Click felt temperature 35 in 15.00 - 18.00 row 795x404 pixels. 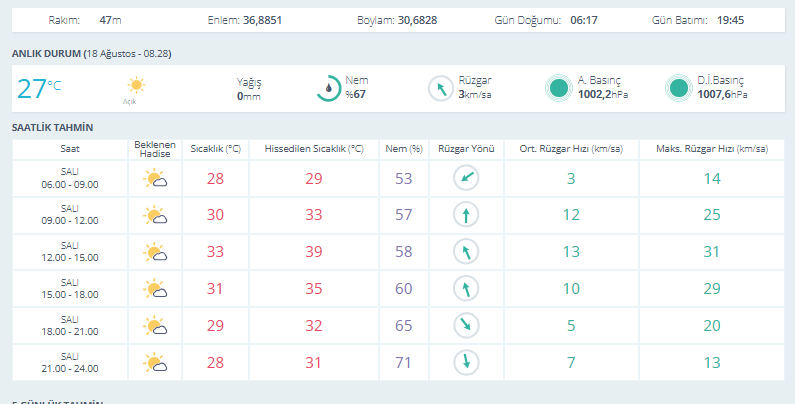(x=314, y=288)
